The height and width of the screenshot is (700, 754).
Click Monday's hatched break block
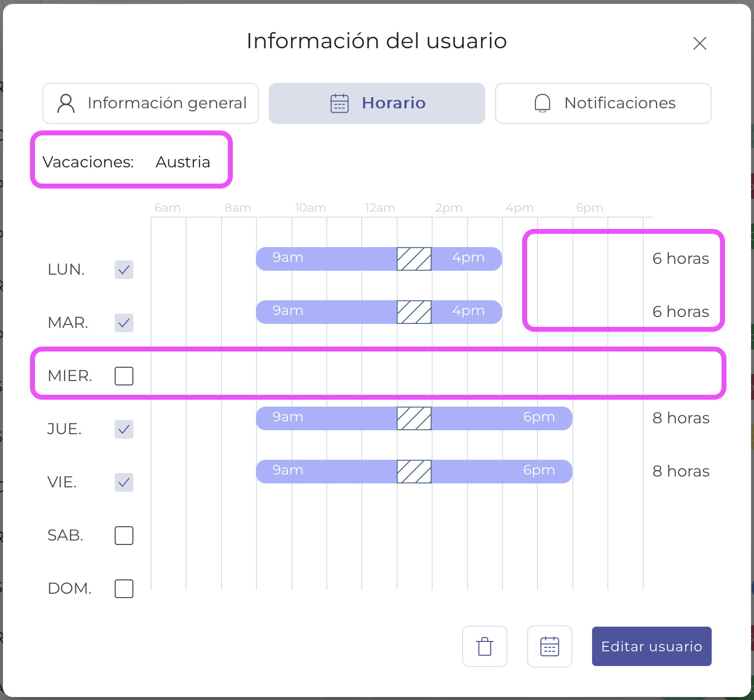(x=414, y=259)
